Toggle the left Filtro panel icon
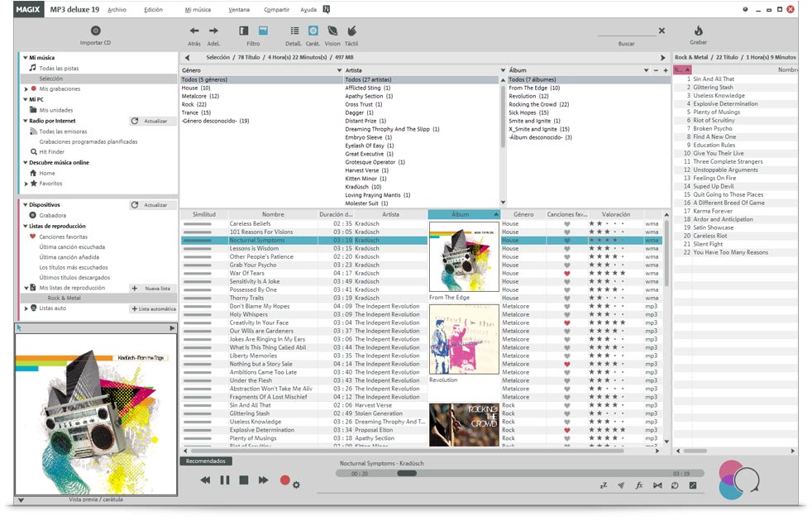 [x=243, y=31]
